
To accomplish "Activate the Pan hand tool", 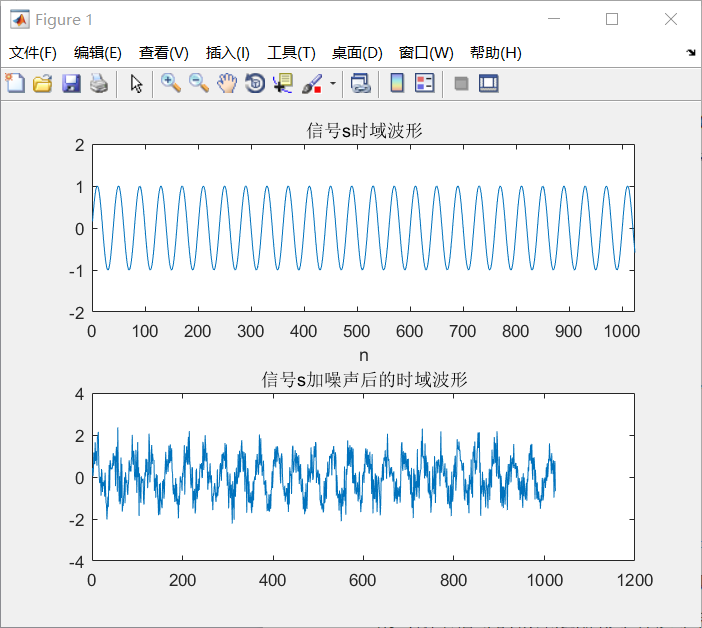I will (x=227, y=84).
